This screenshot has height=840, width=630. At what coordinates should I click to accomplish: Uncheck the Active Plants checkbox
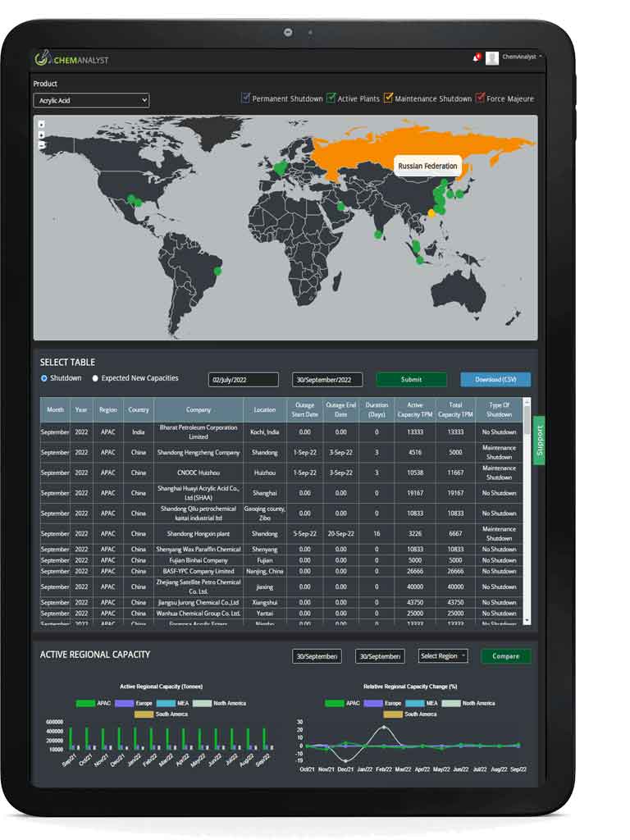[x=331, y=98]
